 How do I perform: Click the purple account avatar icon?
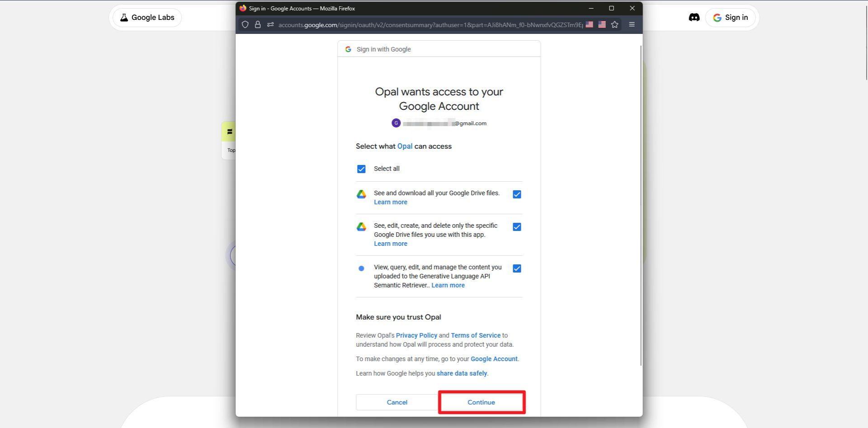[x=396, y=123]
